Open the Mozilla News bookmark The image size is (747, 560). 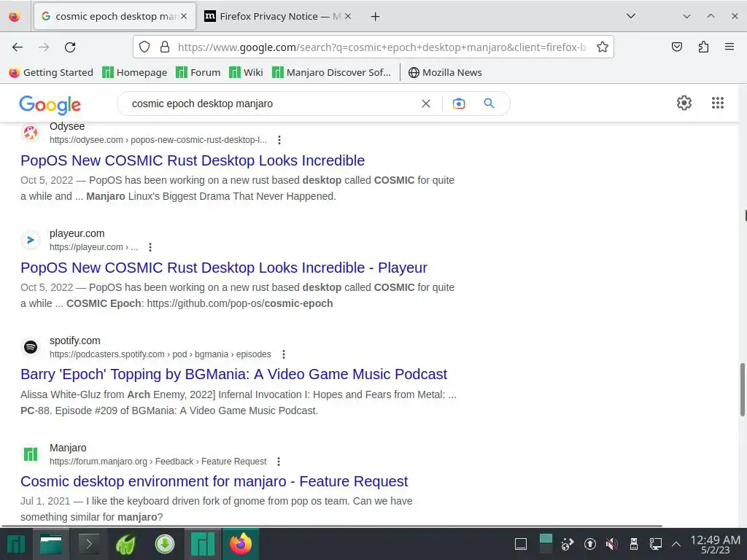pyautogui.click(x=446, y=72)
